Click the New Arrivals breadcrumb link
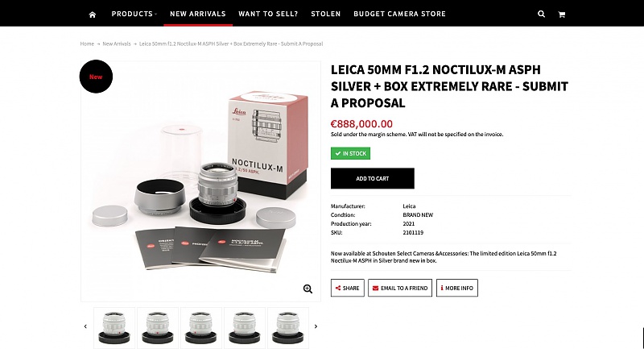644x349 pixels. click(x=117, y=44)
